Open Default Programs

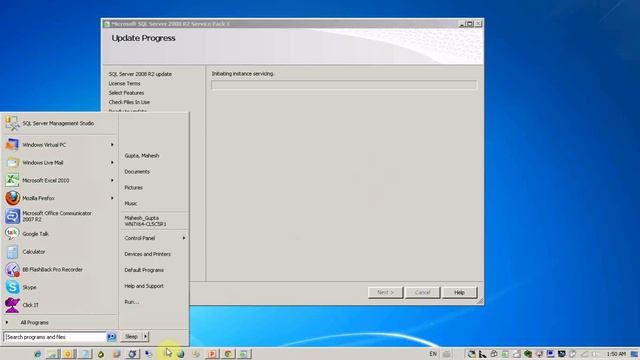pos(144,270)
